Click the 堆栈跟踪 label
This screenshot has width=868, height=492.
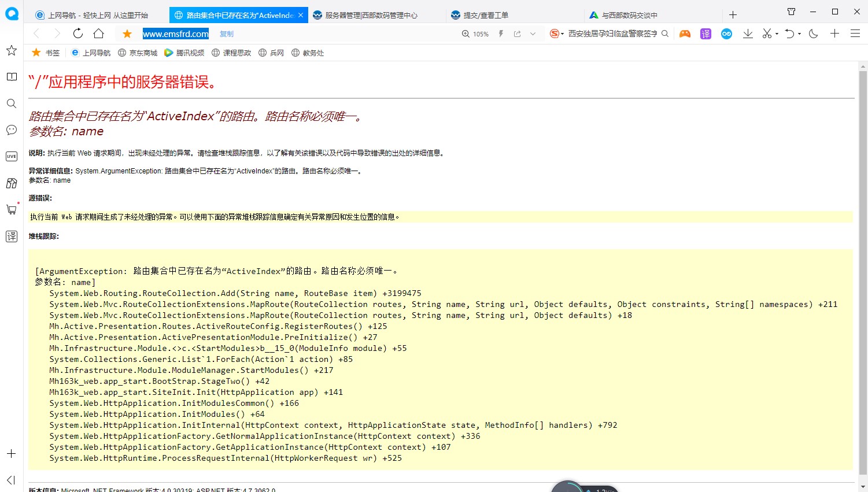[x=44, y=236]
